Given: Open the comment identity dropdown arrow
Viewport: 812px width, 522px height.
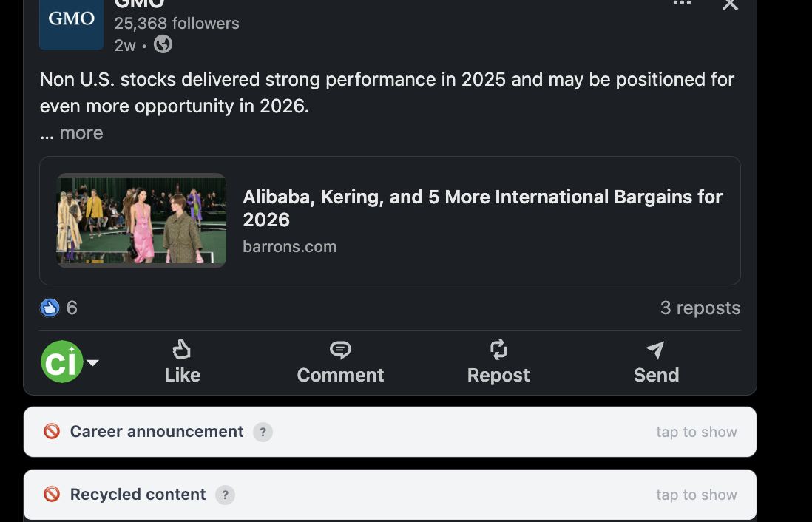Looking at the screenshot, I should pos(92,363).
